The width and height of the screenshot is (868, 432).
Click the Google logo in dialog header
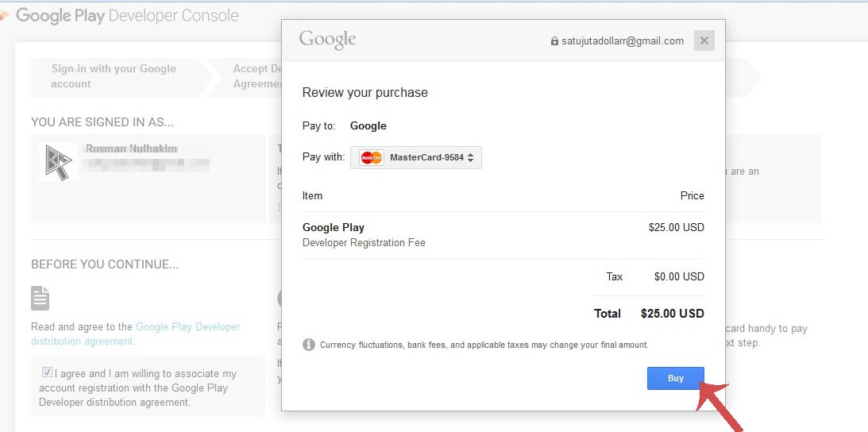[x=327, y=40]
